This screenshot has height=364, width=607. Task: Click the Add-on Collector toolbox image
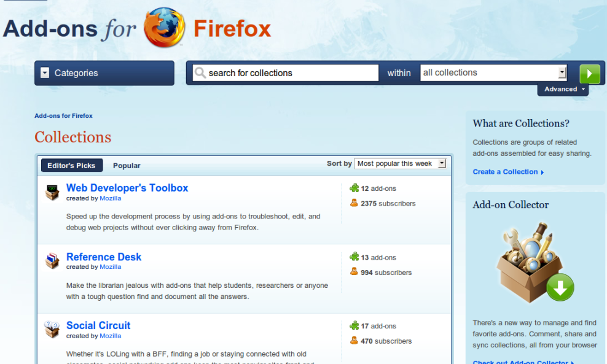(x=535, y=262)
